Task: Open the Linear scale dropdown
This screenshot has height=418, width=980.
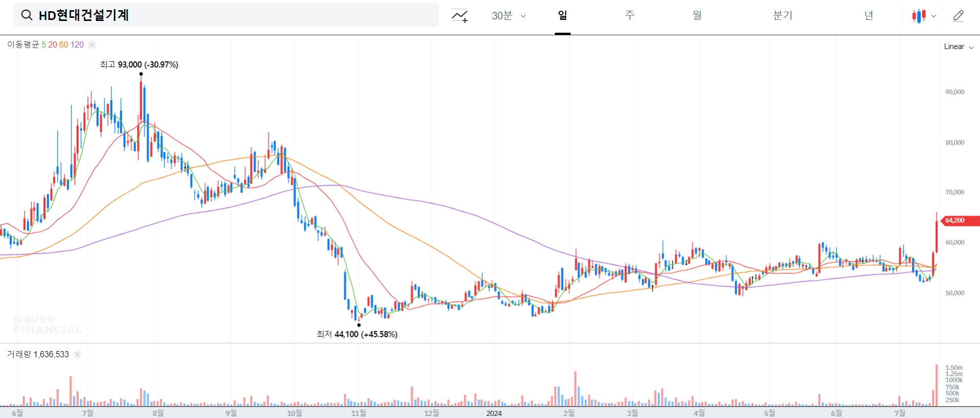Action: 959,47
